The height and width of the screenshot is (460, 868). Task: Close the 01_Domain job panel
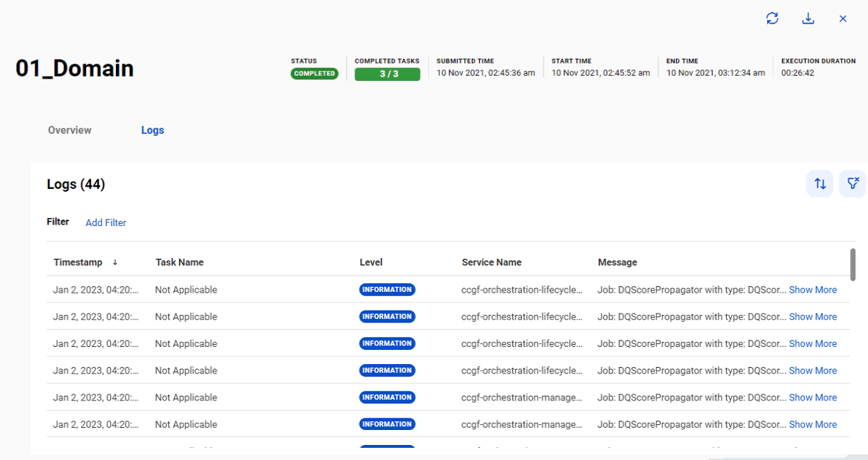843,19
